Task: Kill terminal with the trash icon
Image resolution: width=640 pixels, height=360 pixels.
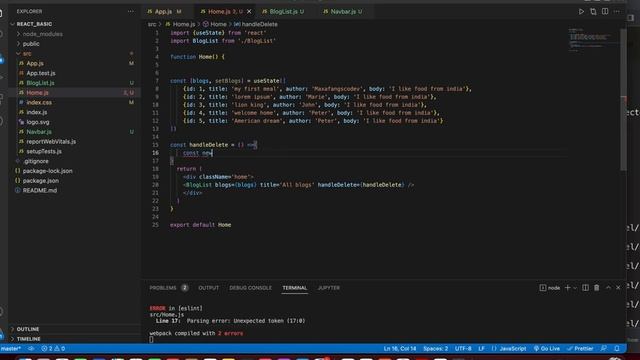Action: tap(597, 288)
